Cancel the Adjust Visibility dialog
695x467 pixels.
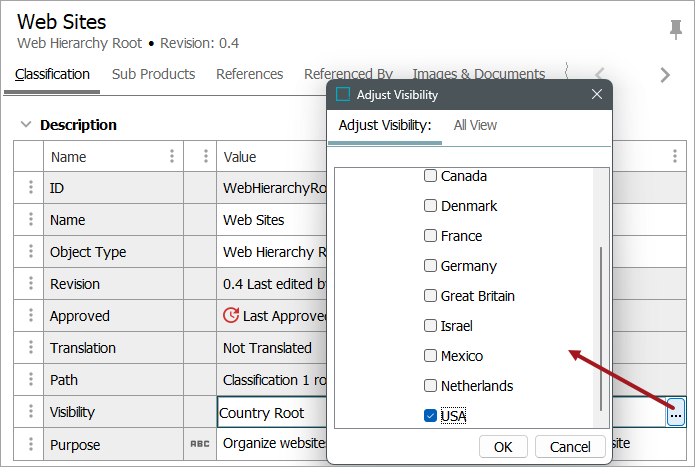pyautogui.click(x=570, y=446)
